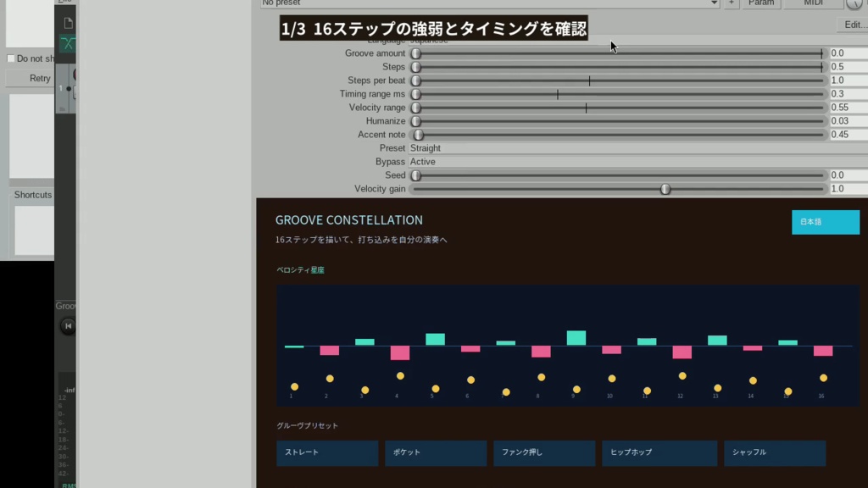Click the step 1 yellow timing dot
The height and width of the screenshot is (488, 868).
[294, 386]
